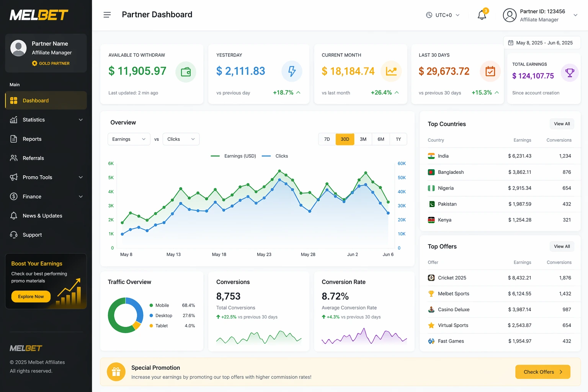Viewport: 588px width, 392px height.
Task: Click the Melbet logo in the sidebar header
Action: coord(39,15)
